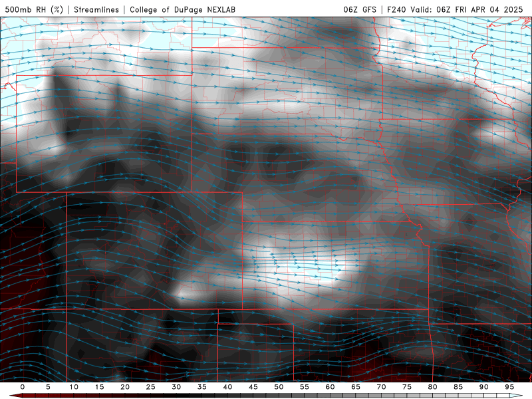
Task: Click the color bar label '30'
Action: [x=176, y=387]
